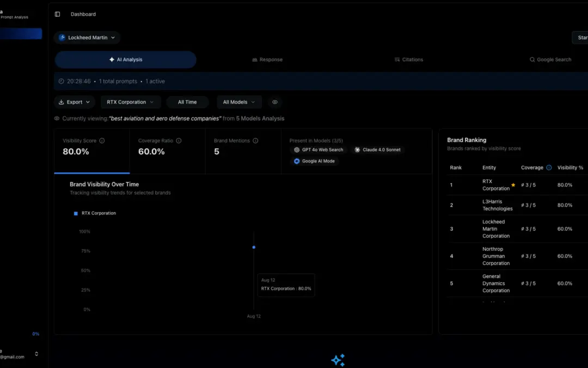Click the Coverage column info icon
Screen dimensions: 588x368
pyautogui.click(x=549, y=168)
